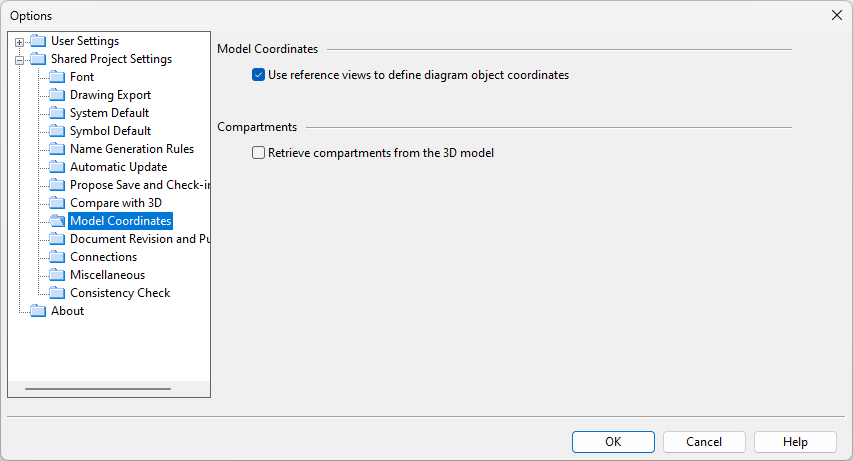
Task: Close the Options dialog window
Action: click(836, 15)
